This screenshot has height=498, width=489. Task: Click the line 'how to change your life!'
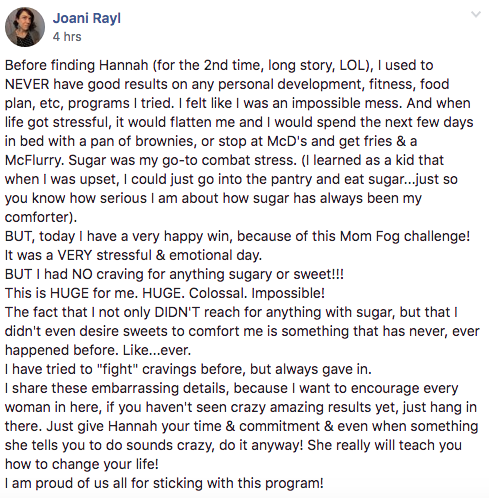[82, 464]
